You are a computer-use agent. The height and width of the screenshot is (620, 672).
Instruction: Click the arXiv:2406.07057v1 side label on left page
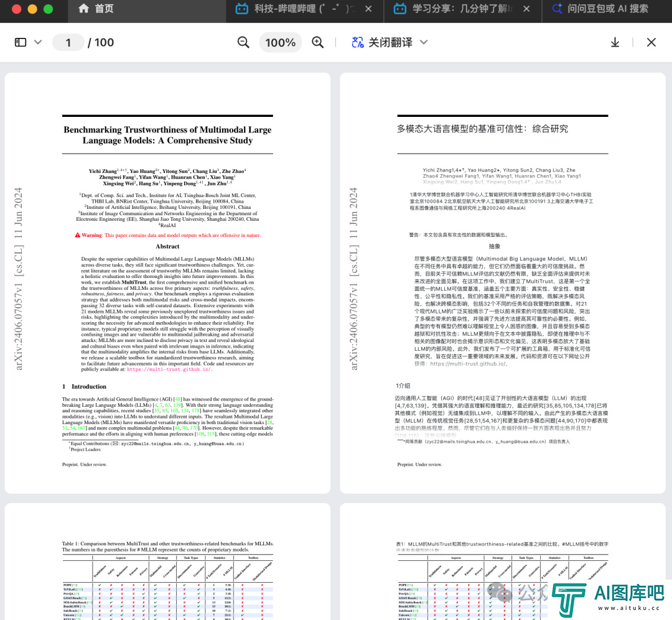click(18, 279)
